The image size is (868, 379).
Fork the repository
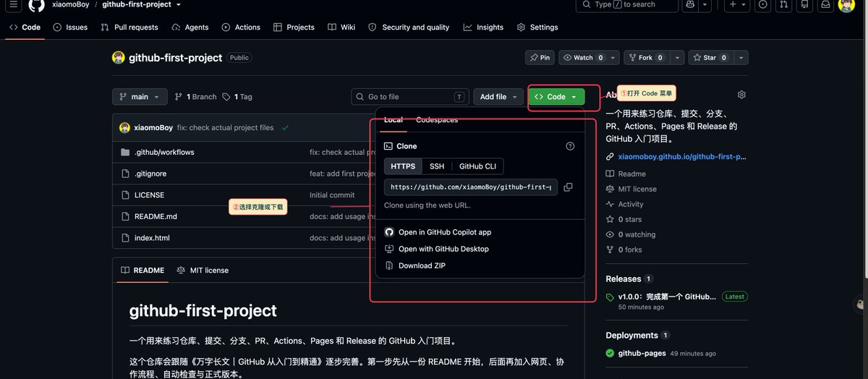(x=647, y=58)
